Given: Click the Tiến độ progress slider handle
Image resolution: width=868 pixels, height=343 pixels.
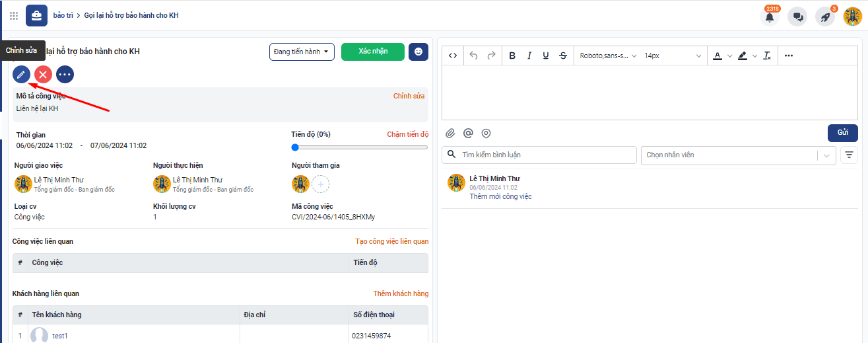Looking at the screenshot, I should [x=295, y=147].
